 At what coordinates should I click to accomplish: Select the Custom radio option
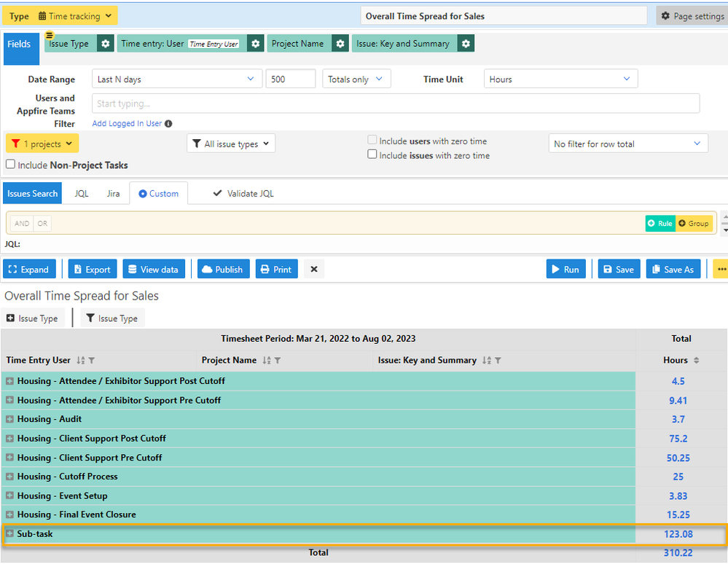coord(143,194)
